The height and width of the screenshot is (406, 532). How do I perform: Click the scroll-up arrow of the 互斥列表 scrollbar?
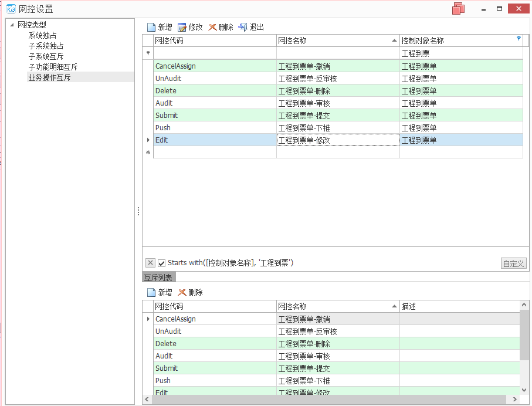tap(524, 304)
